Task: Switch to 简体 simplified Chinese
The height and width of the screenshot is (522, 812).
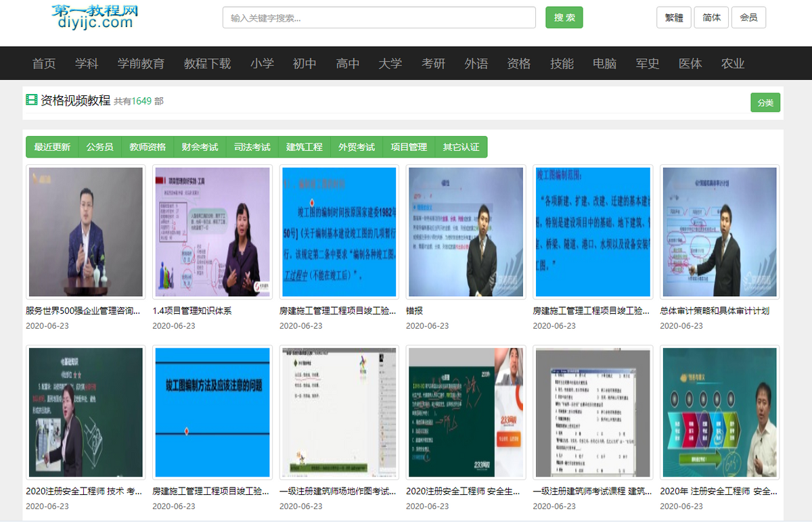Action: pos(711,18)
